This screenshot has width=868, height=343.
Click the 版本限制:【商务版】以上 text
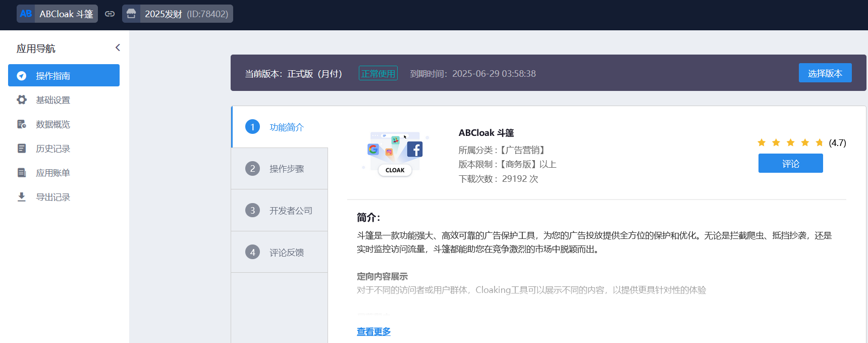point(507,164)
